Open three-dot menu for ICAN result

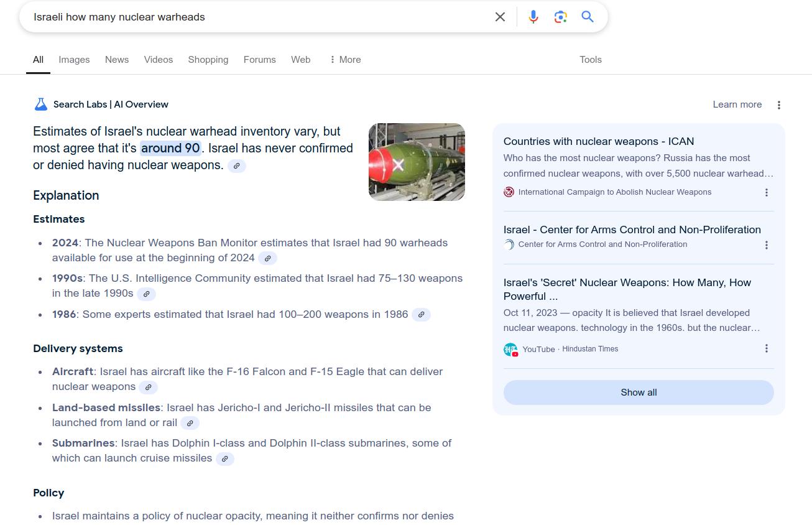(x=766, y=193)
